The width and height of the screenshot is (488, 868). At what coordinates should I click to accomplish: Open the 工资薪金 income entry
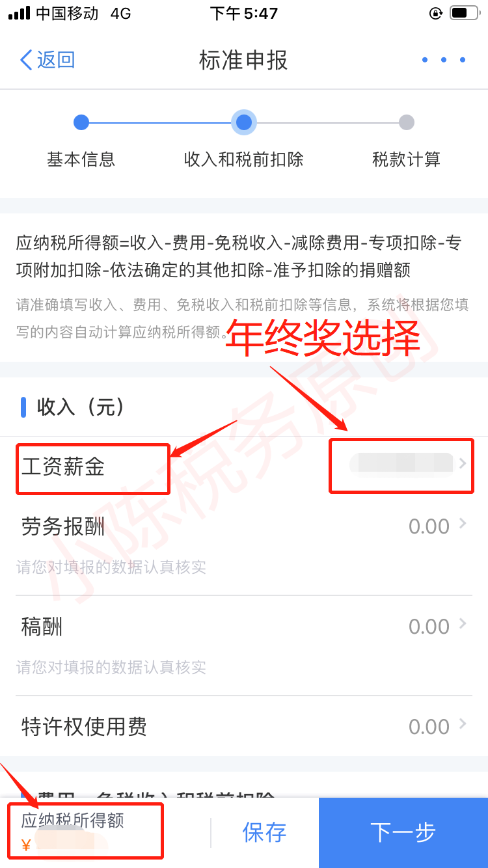coord(244,467)
